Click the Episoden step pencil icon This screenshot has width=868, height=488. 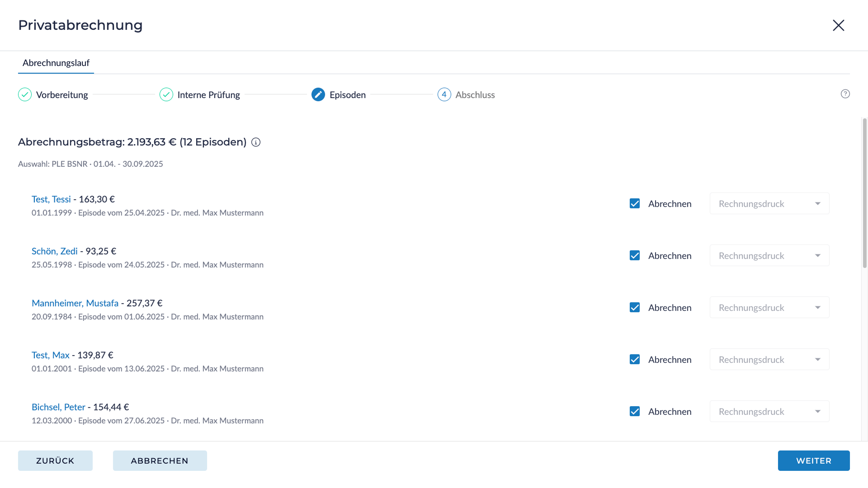click(318, 94)
